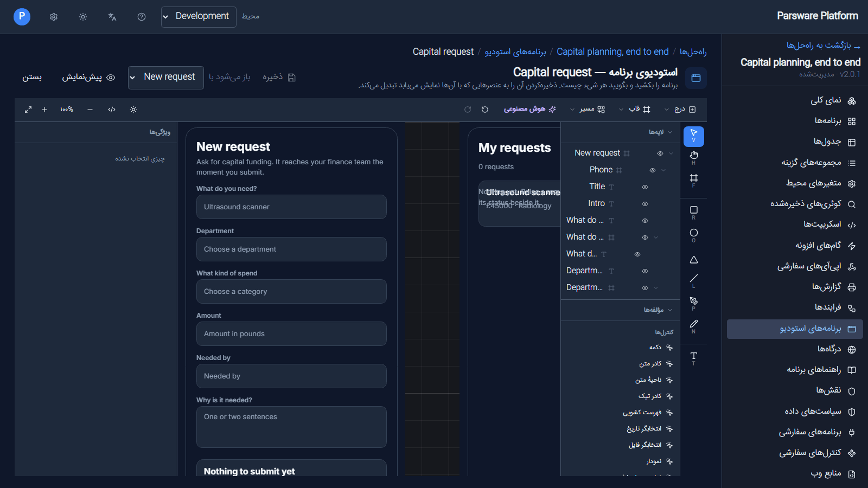This screenshot has width=868, height=488.
Task: Open نقش‌ها in the sidebar
Action: pos(795,390)
